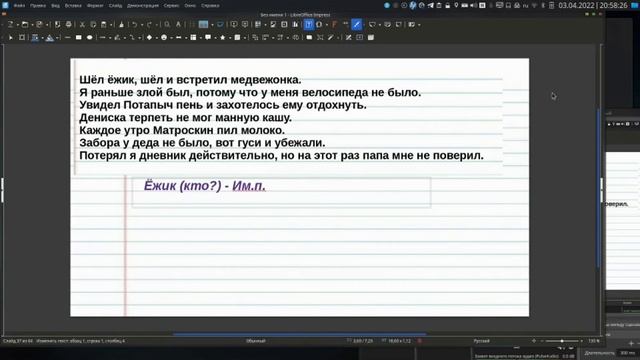Start slideshow from first slide icon
This screenshot has width=640, height=360.
[233, 24]
